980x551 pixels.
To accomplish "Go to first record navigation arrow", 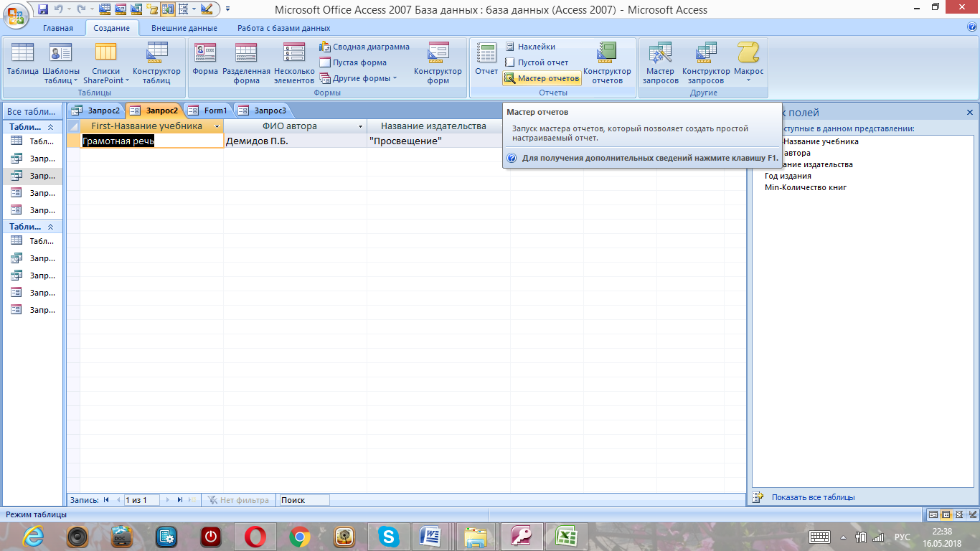I will click(106, 500).
